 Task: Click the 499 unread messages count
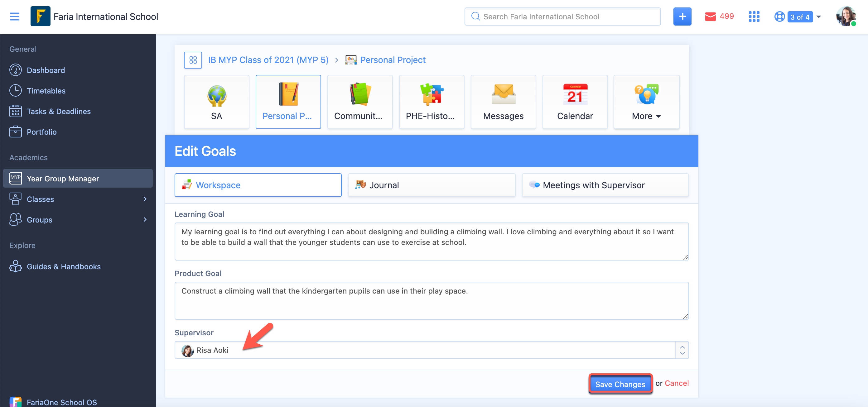(726, 16)
